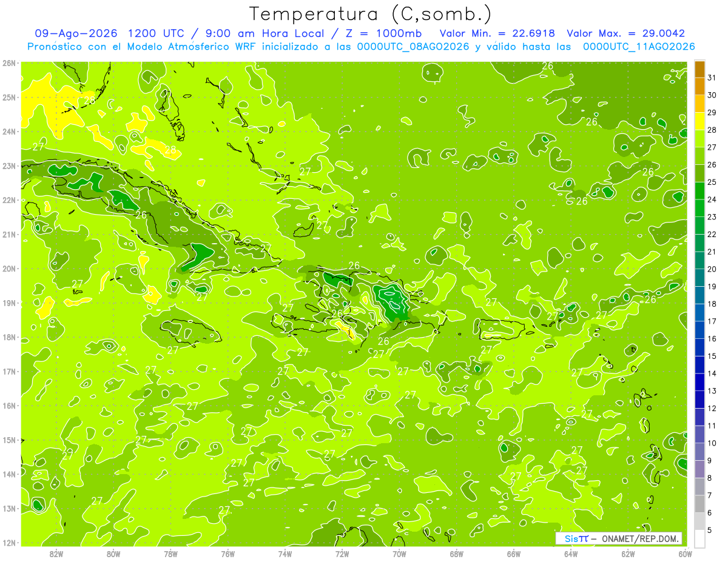Click the color scale label 5
Image resolution: width=728 pixels, height=562 pixels.
(710, 530)
